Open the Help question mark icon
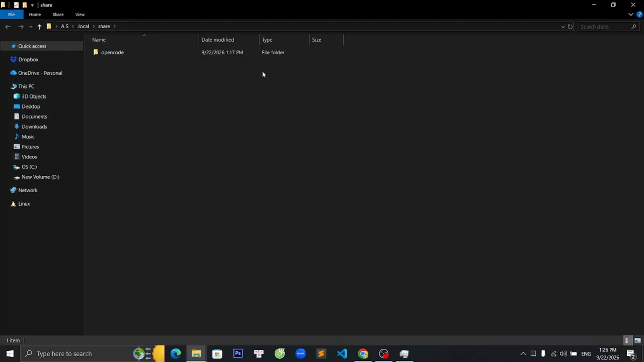644x362 pixels. tap(639, 14)
